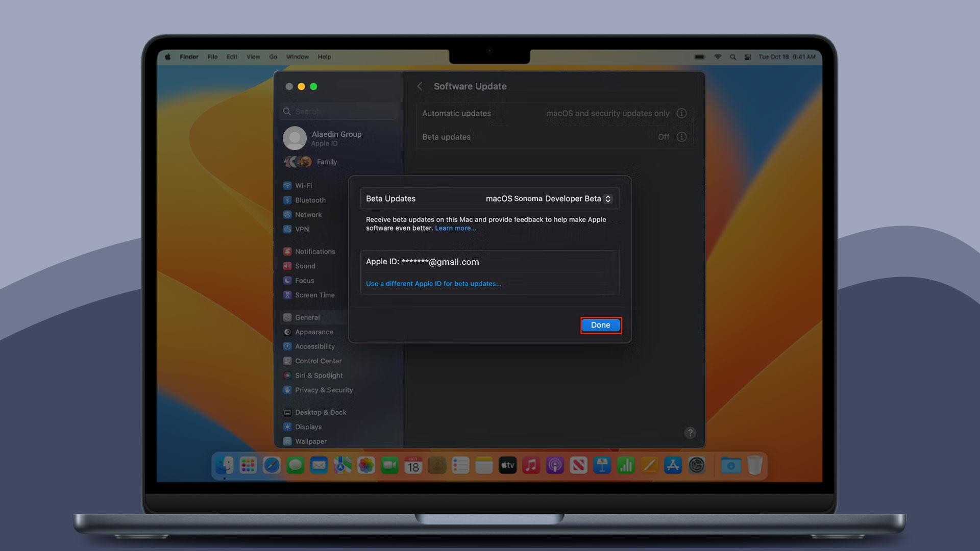Viewport: 980px width, 551px height.
Task: Go back using the Software Update chevron
Action: pyautogui.click(x=420, y=86)
